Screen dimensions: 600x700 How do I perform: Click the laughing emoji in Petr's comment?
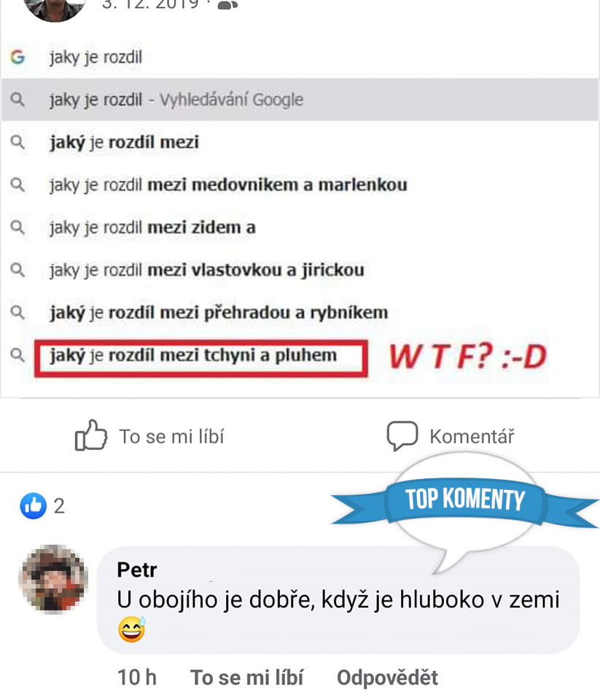point(132,629)
